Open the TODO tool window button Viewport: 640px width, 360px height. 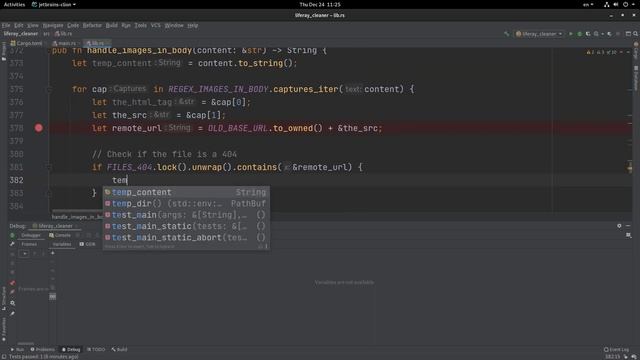click(96, 349)
